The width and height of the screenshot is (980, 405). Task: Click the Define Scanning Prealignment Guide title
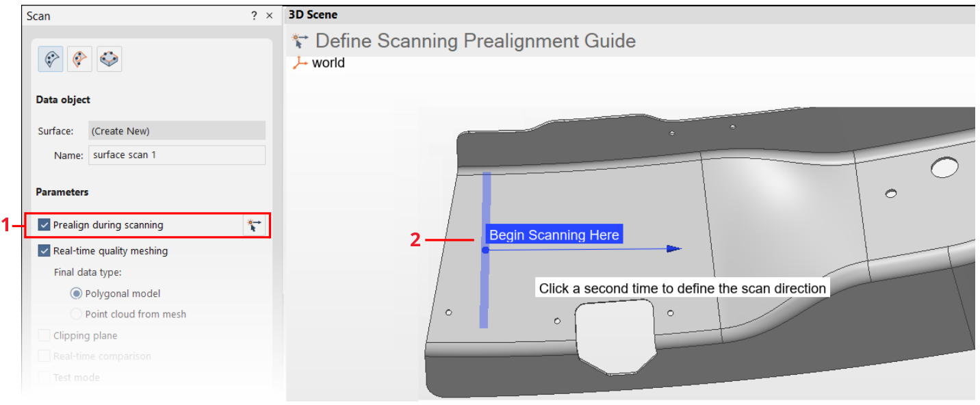[x=476, y=41]
